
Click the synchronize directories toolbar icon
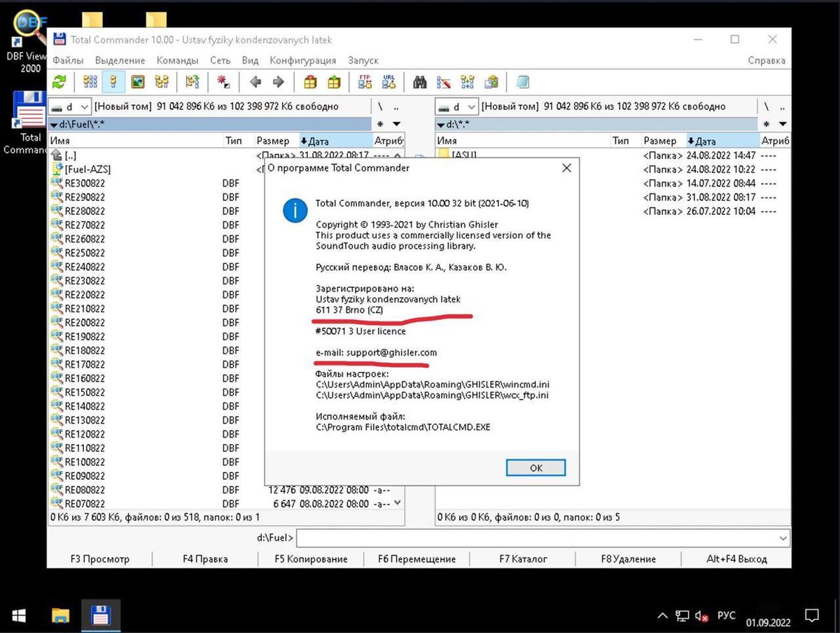click(468, 82)
